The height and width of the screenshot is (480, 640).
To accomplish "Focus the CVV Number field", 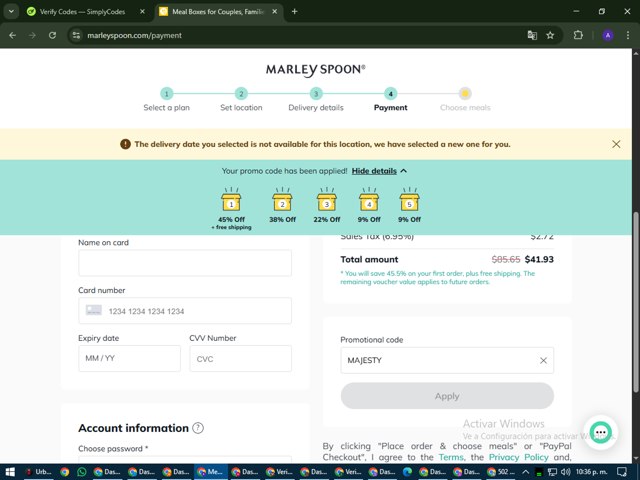I will (240, 358).
